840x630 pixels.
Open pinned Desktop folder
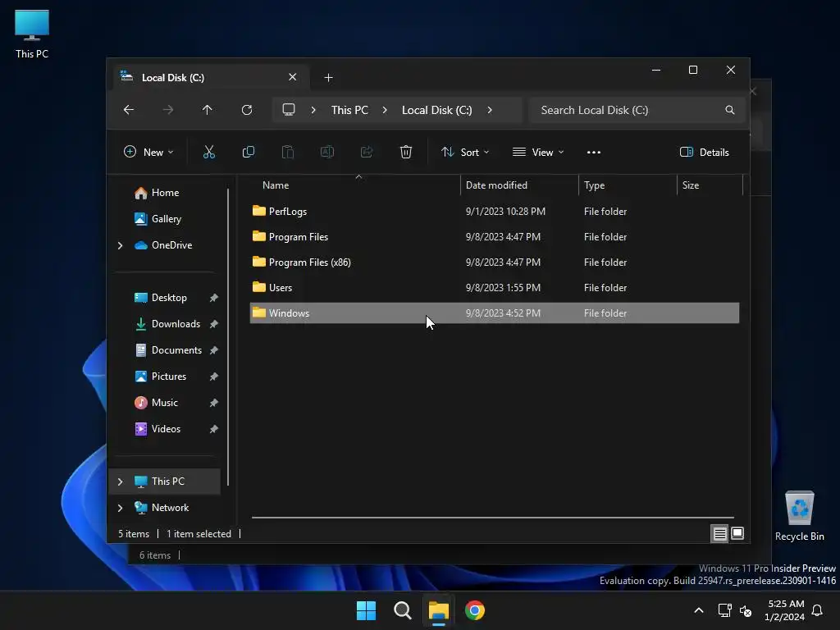point(169,298)
